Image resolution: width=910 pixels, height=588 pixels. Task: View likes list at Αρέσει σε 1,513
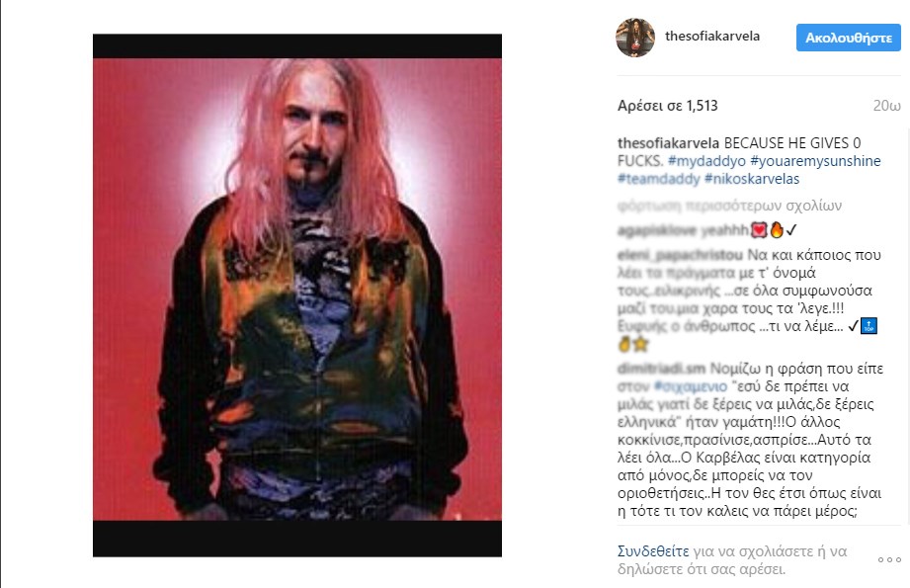pos(667,106)
